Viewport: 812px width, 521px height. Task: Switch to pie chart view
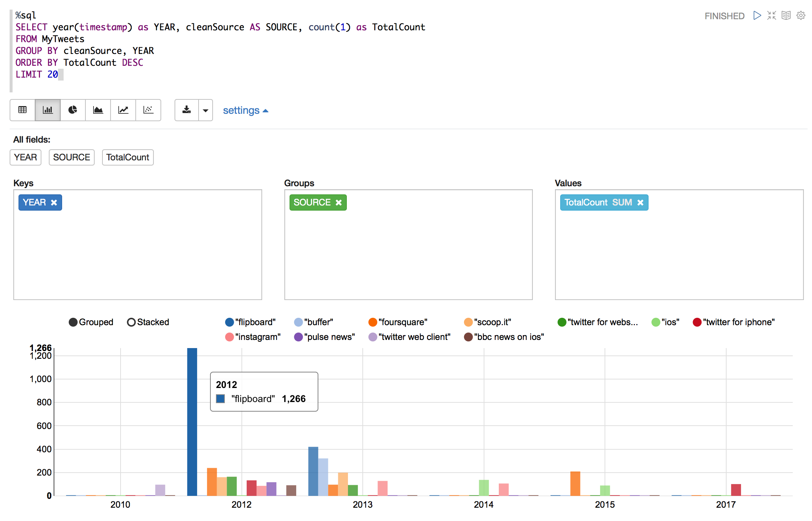(73, 110)
